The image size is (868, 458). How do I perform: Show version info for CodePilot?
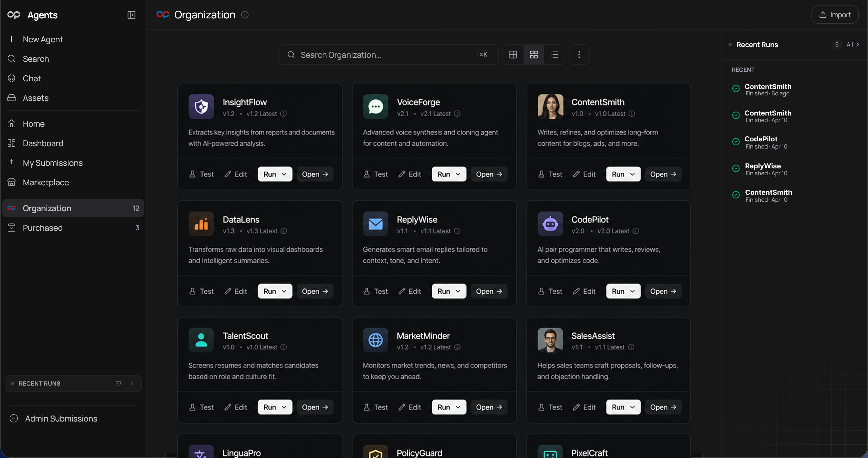(x=635, y=231)
